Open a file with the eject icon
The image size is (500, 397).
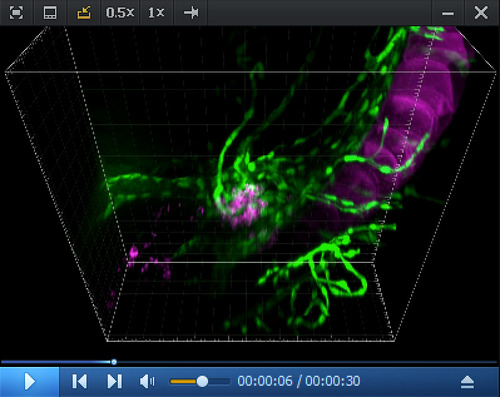(467, 382)
